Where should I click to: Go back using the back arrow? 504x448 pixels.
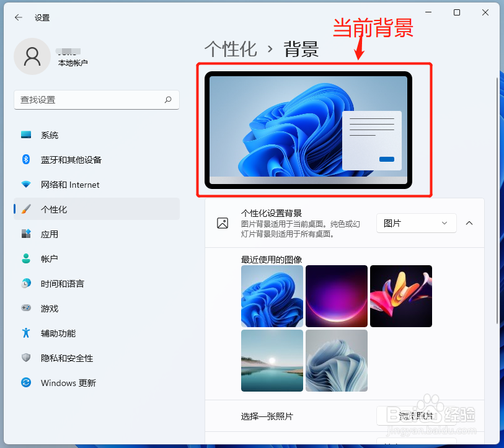pos(19,17)
